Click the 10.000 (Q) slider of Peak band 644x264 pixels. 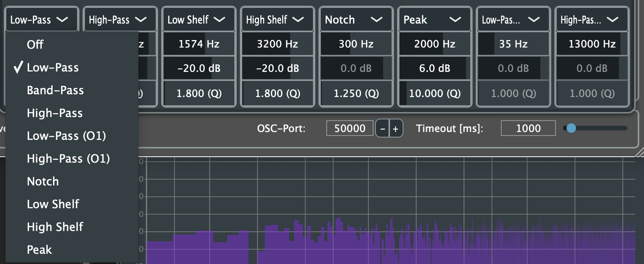[434, 93]
